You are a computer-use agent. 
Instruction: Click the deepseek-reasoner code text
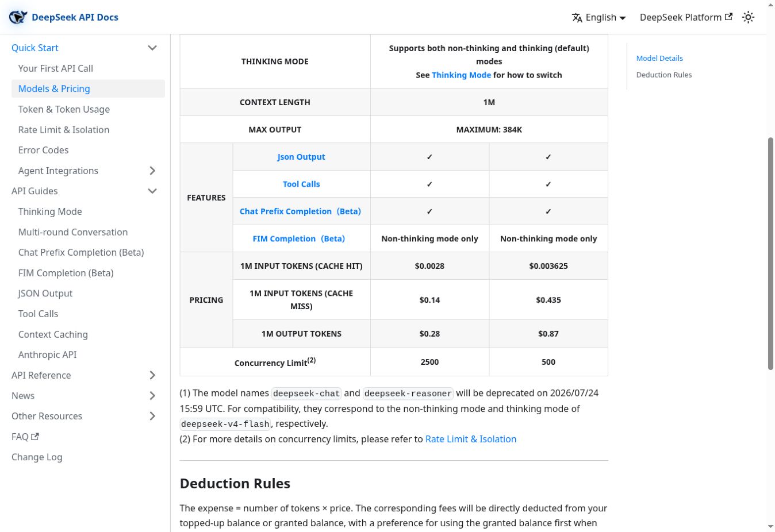(408, 394)
